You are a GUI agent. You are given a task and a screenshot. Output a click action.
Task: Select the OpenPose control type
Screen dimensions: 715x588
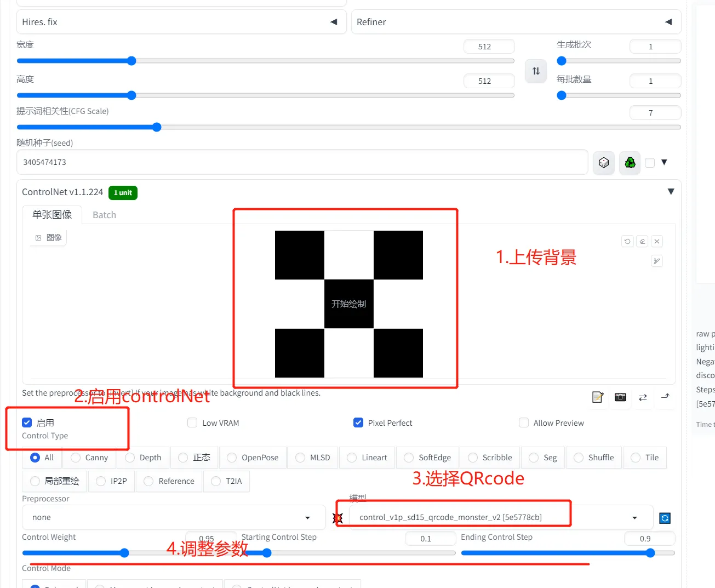[253, 458]
